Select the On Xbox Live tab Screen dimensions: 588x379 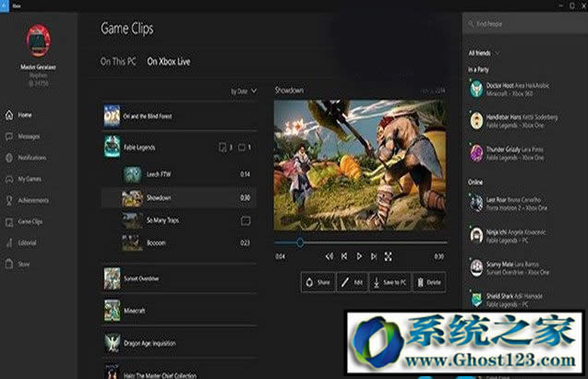(x=169, y=61)
